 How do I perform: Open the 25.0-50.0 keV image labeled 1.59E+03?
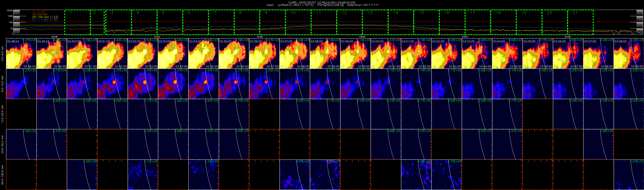(598, 144)
